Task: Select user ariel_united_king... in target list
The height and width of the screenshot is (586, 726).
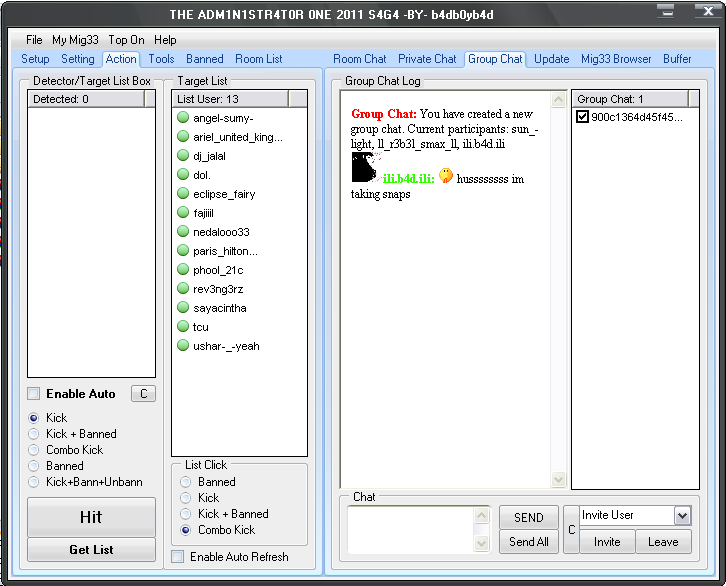Action: pyautogui.click(x=238, y=137)
